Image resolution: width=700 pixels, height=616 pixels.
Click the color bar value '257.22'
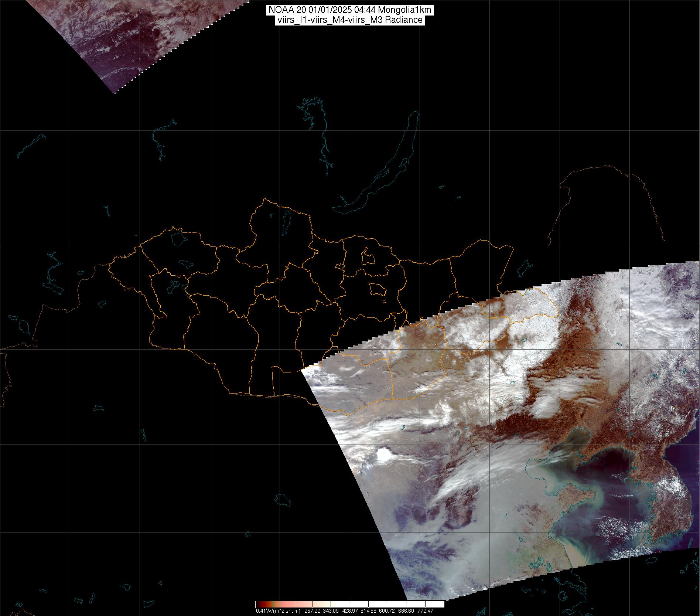tap(312, 611)
